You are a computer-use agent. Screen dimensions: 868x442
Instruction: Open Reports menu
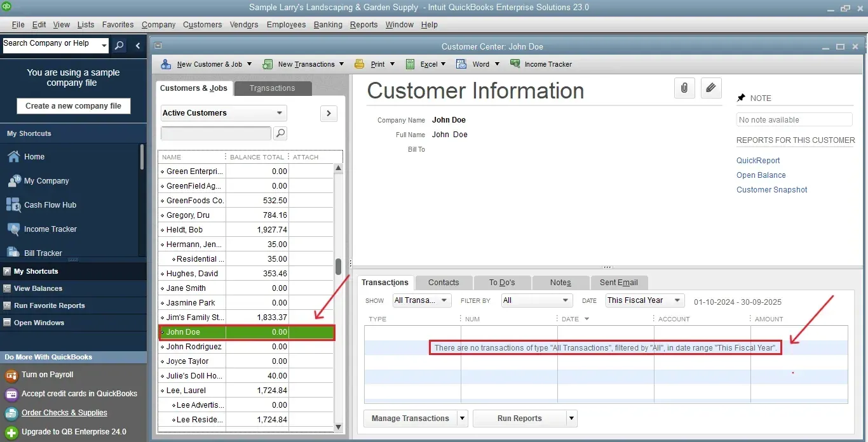pyautogui.click(x=363, y=25)
